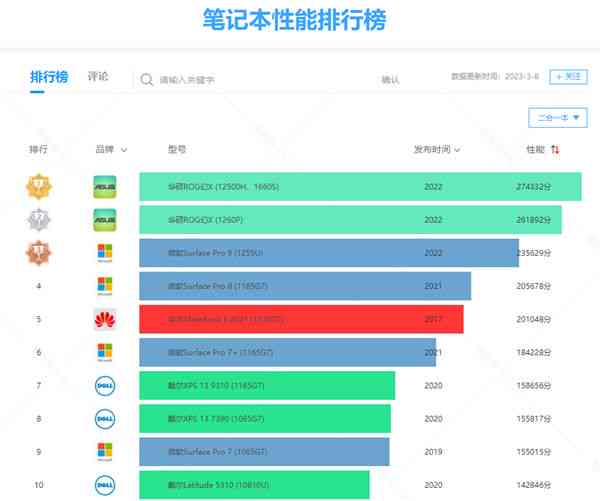This screenshot has height=501, width=600.
Task: Click the ASUS logo beside the 274332分 score
Action: (105, 187)
